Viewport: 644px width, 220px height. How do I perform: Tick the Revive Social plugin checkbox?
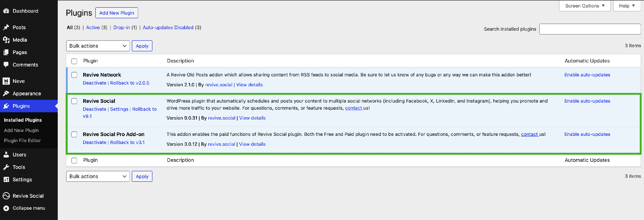pos(74,101)
